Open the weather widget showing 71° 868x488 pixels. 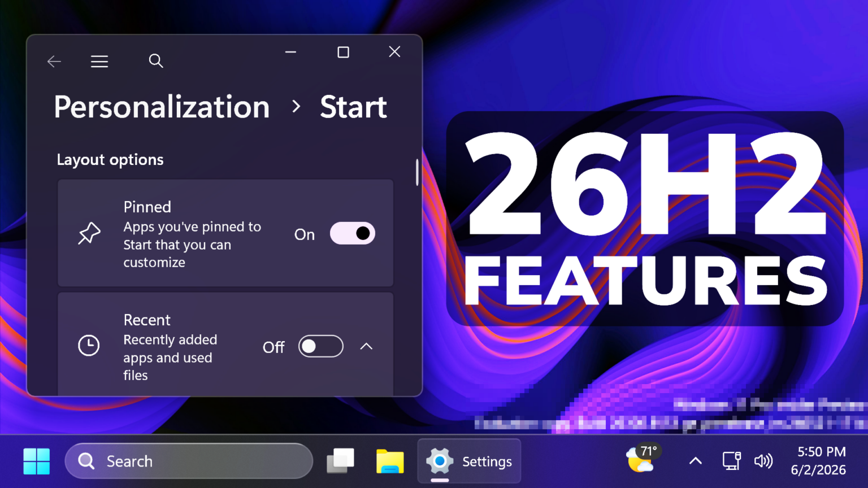(x=644, y=459)
